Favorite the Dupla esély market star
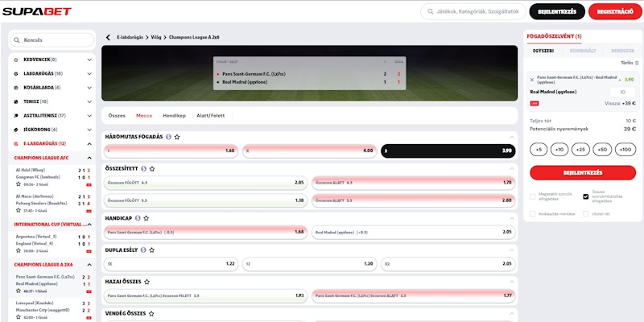Viewport: 644px width, 322px height. pyautogui.click(x=151, y=250)
